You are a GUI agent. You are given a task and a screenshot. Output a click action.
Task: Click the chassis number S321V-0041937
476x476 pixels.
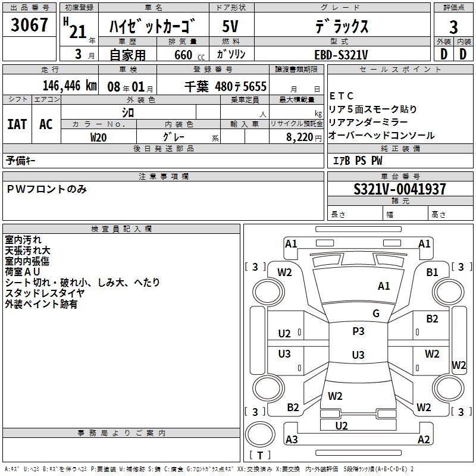399,190
